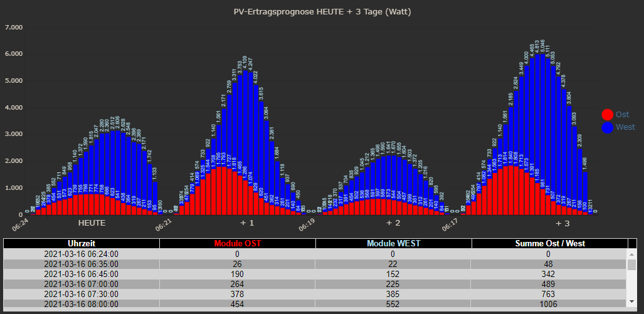Click the + 3 day axis label
This screenshot has height=314, width=644.
(x=562, y=223)
